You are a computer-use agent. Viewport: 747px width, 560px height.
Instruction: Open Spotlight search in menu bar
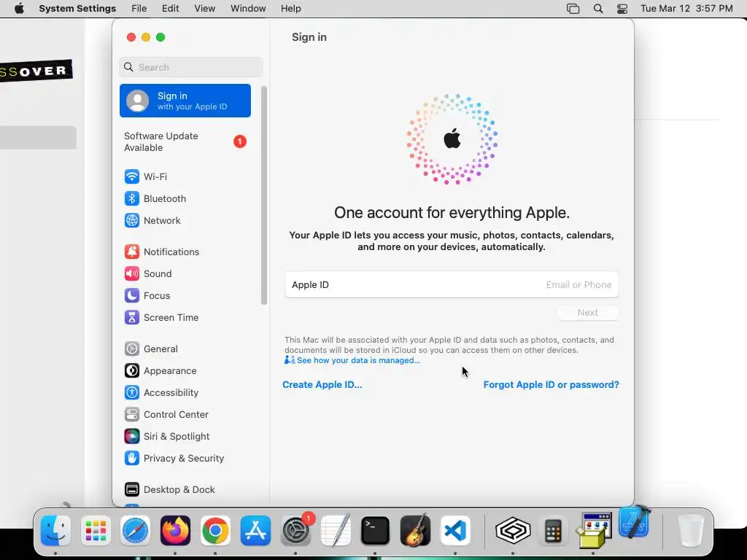pyautogui.click(x=598, y=9)
